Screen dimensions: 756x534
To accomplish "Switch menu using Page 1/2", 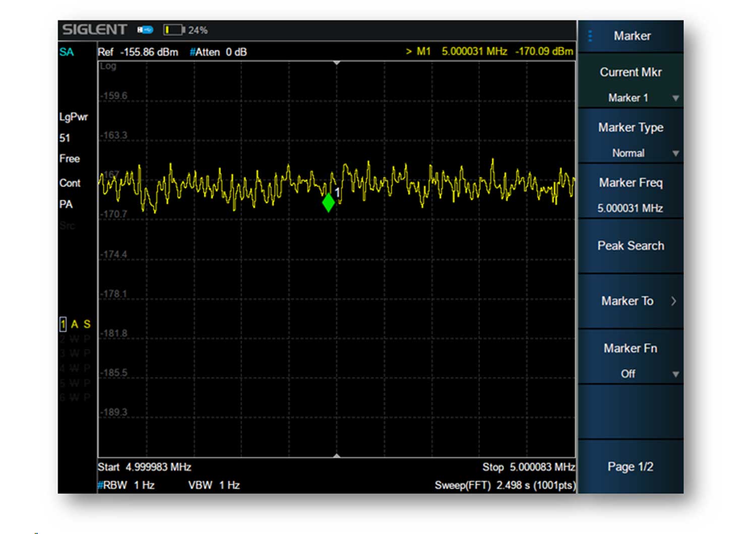I will tap(631, 466).
